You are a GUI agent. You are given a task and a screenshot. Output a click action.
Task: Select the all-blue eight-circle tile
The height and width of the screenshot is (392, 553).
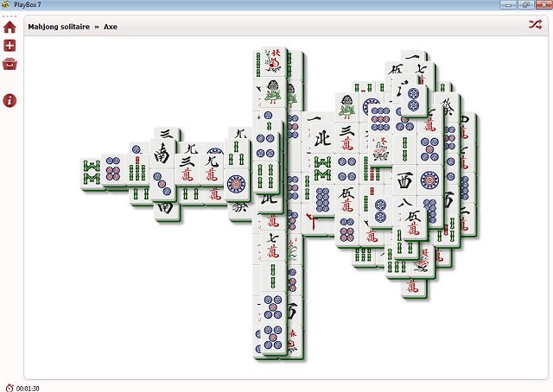click(322, 199)
